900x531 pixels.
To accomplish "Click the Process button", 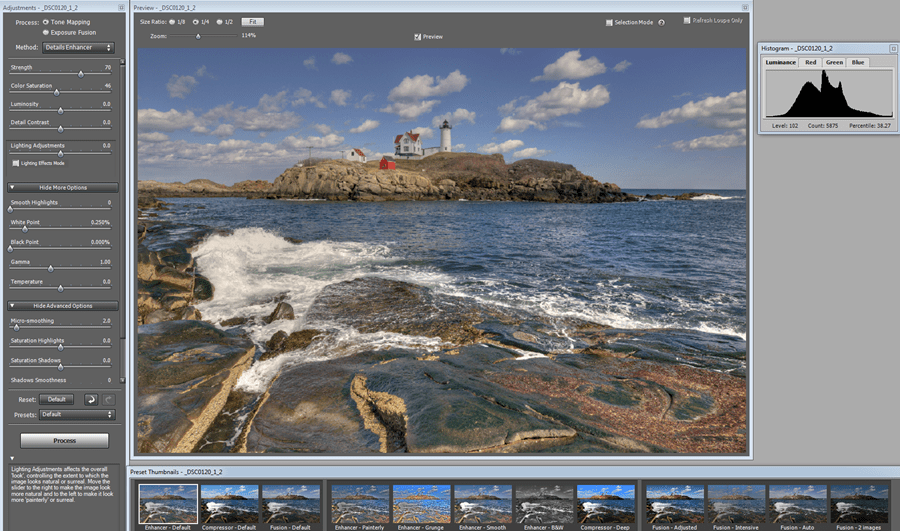I will coord(64,440).
